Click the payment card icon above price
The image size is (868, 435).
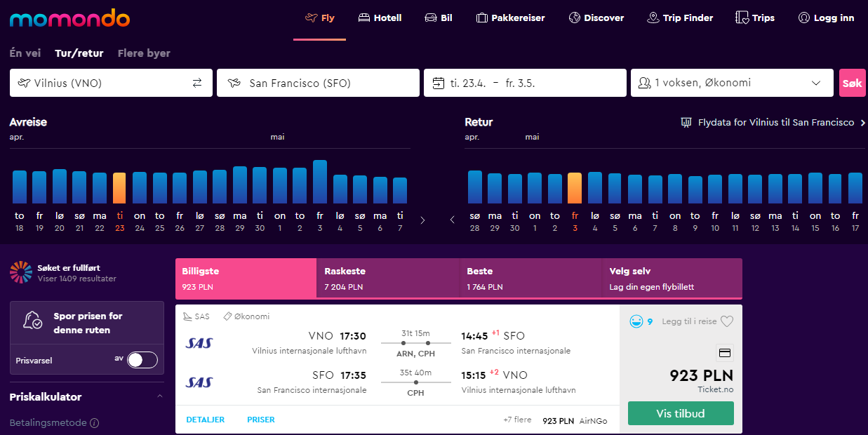[x=725, y=352]
